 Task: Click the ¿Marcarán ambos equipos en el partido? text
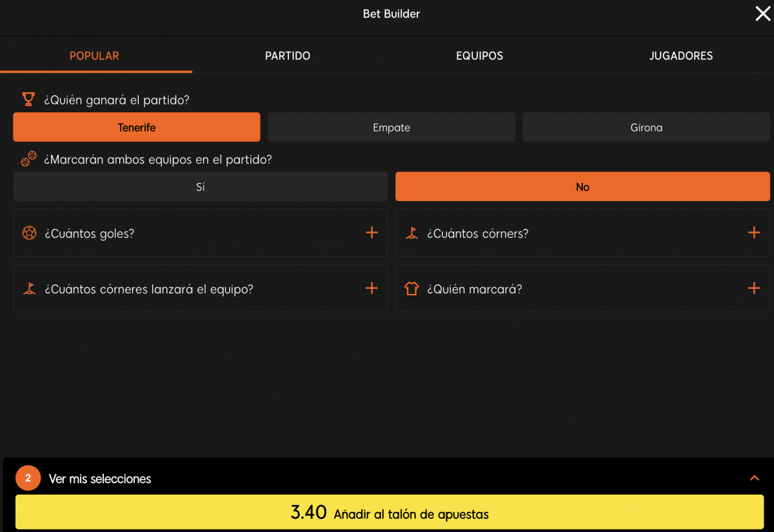tap(158, 159)
